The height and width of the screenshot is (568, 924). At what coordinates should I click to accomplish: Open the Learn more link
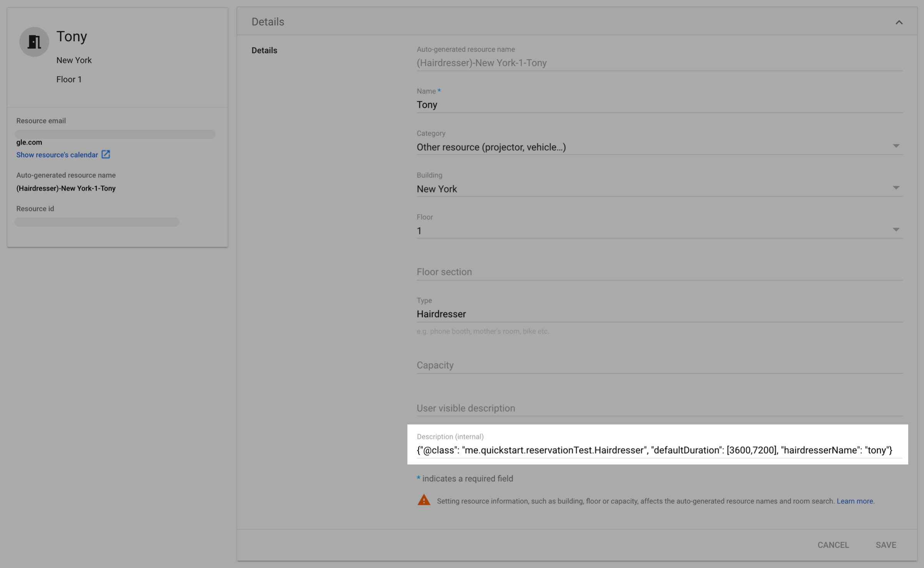(x=855, y=501)
